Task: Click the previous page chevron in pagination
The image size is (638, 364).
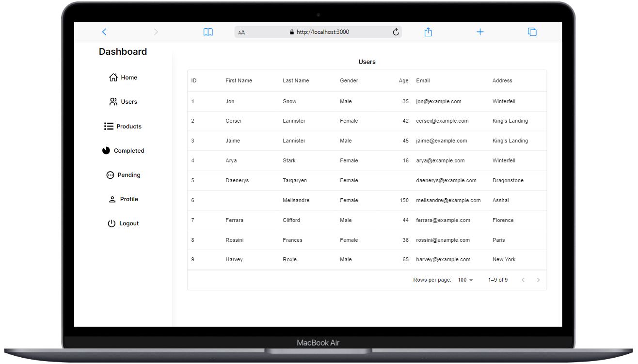Action: point(523,280)
